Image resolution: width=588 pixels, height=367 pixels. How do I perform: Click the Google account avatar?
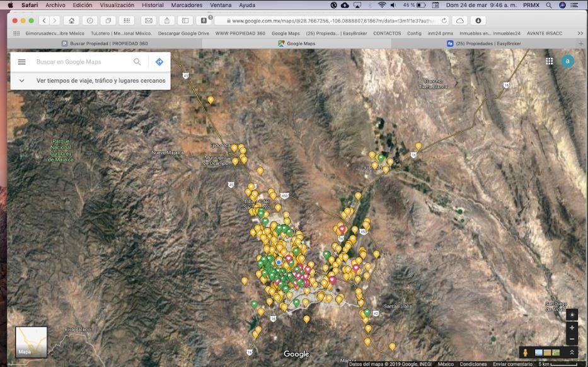568,61
